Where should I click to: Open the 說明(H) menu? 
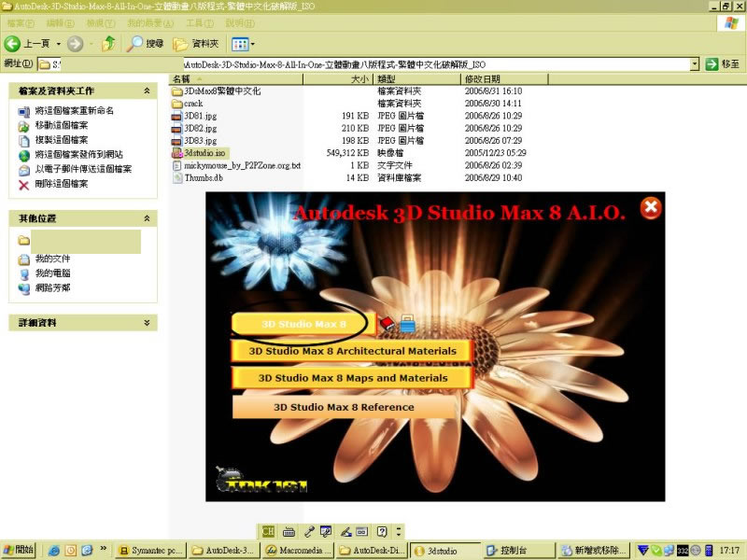[240, 22]
